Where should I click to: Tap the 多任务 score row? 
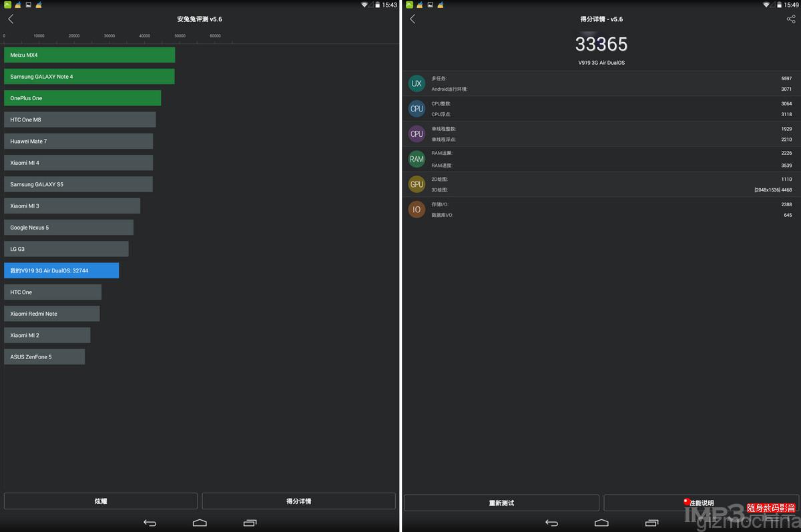pyautogui.click(x=611, y=78)
